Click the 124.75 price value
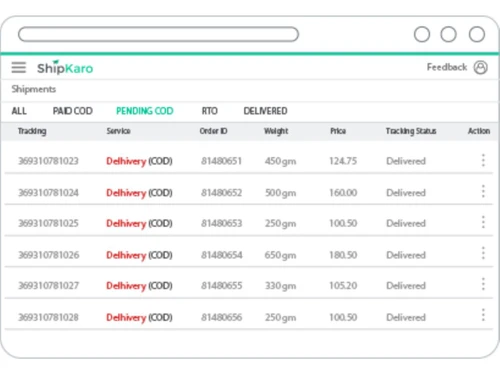 [x=343, y=161]
